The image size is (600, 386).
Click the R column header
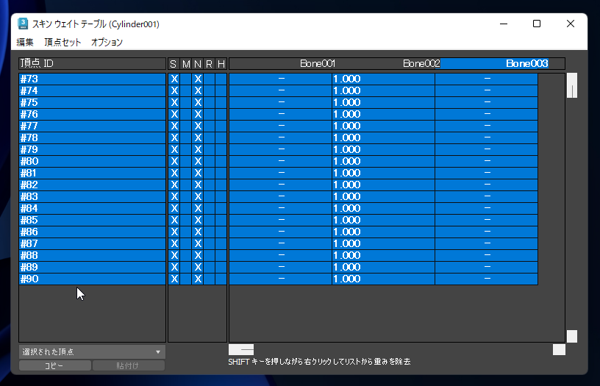209,64
